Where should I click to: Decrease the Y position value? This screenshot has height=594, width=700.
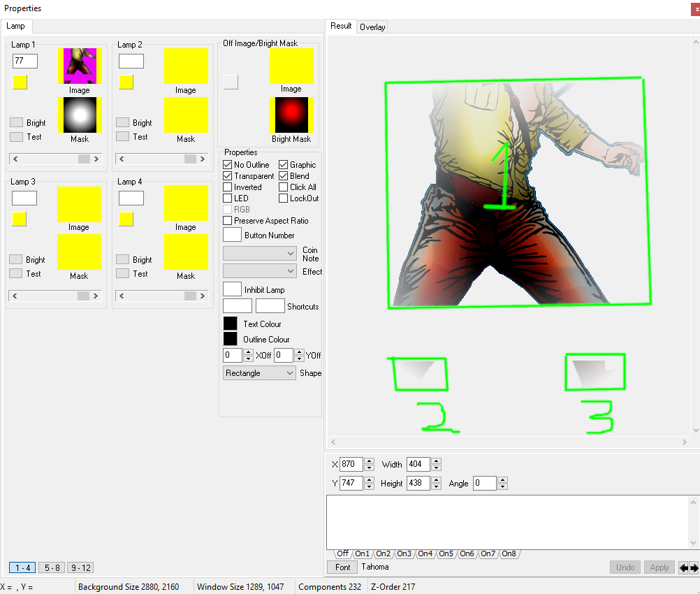coord(369,486)
